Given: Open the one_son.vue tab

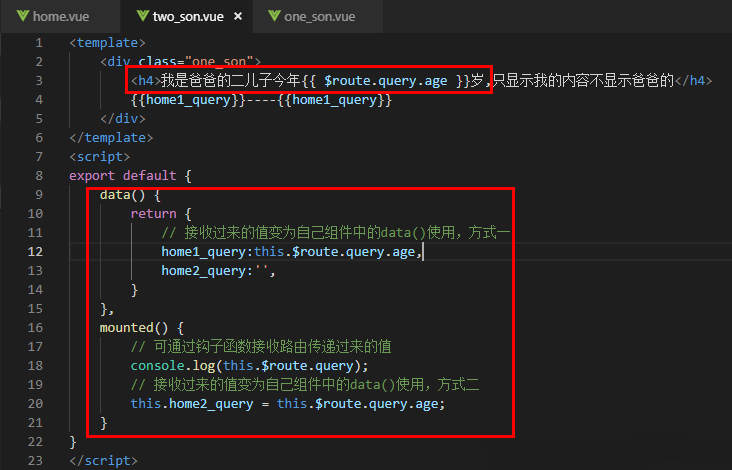Looking at the screenshot, I should click(319, 17).
